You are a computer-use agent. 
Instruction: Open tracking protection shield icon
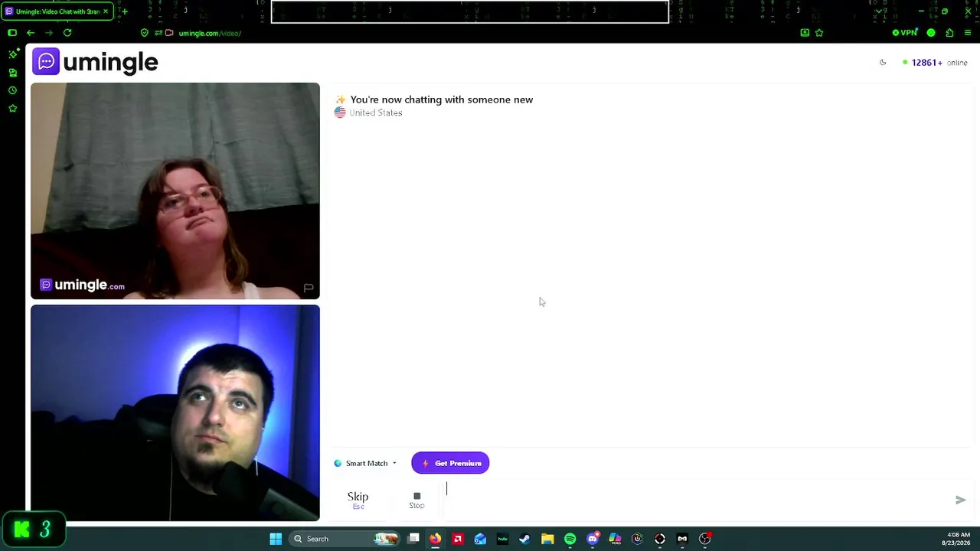[144, 33]
